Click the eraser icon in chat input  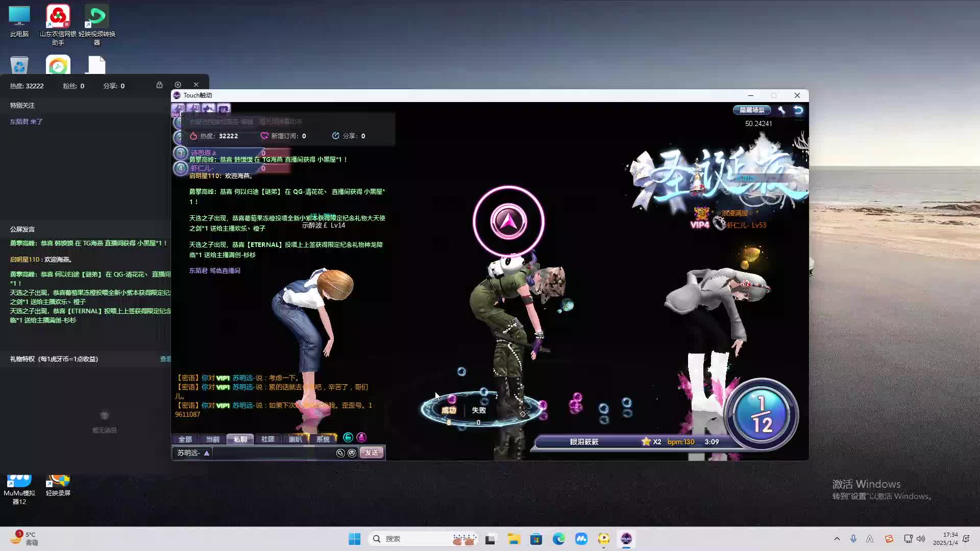(x=340, y=453)
